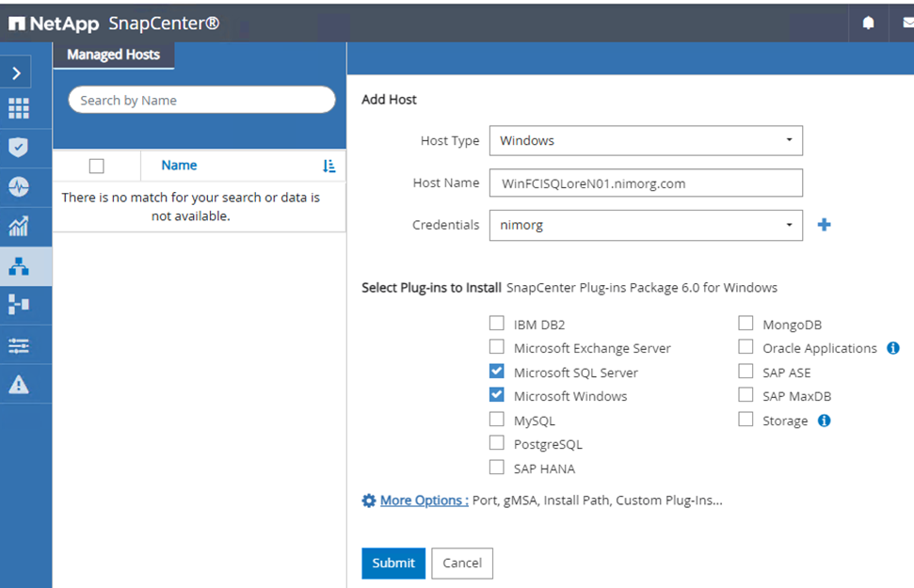Viewport: 914px width, 588px height.
Task: Open the More Options link
Action: pos(424,501)
